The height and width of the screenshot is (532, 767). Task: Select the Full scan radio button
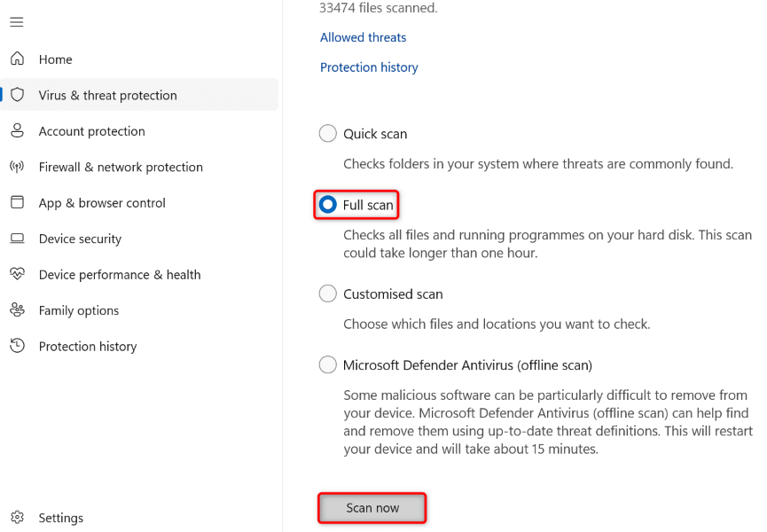328,205
